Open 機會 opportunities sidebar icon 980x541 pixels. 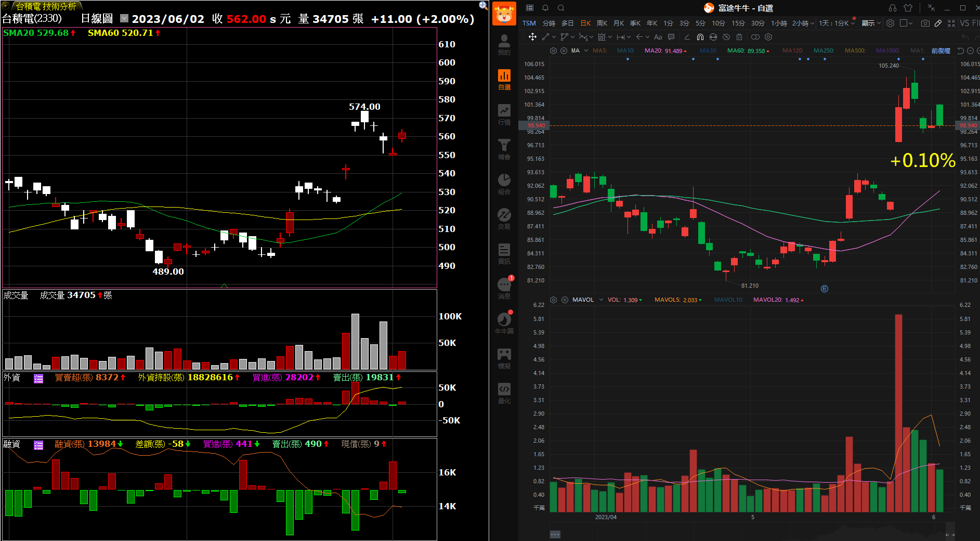click(504, 149)
